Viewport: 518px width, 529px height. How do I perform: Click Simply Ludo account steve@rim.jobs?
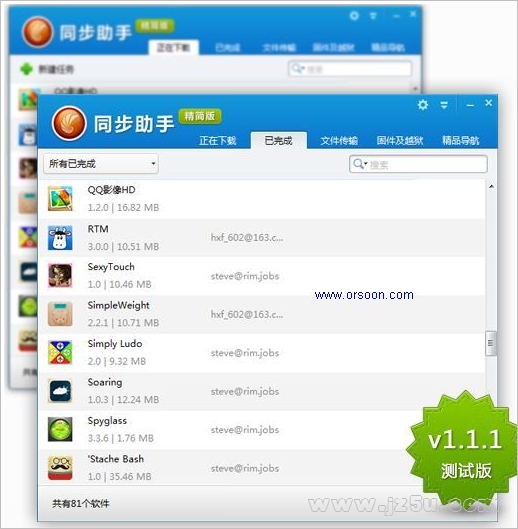(x=245, y=353)
